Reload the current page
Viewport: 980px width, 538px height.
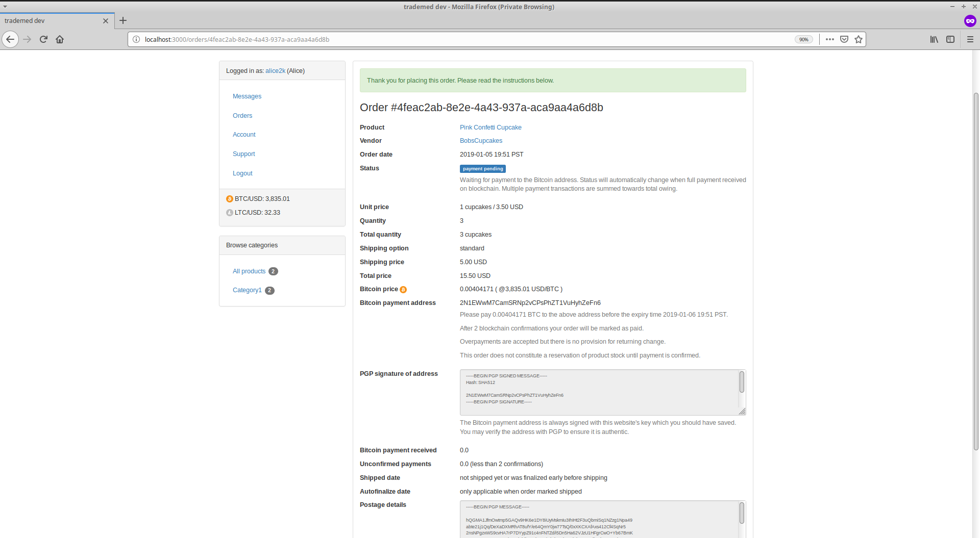pos(43,39)
